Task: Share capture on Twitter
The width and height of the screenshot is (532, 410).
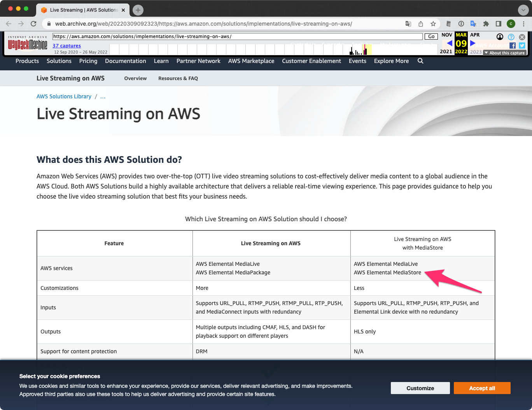Action: (522, 46)
